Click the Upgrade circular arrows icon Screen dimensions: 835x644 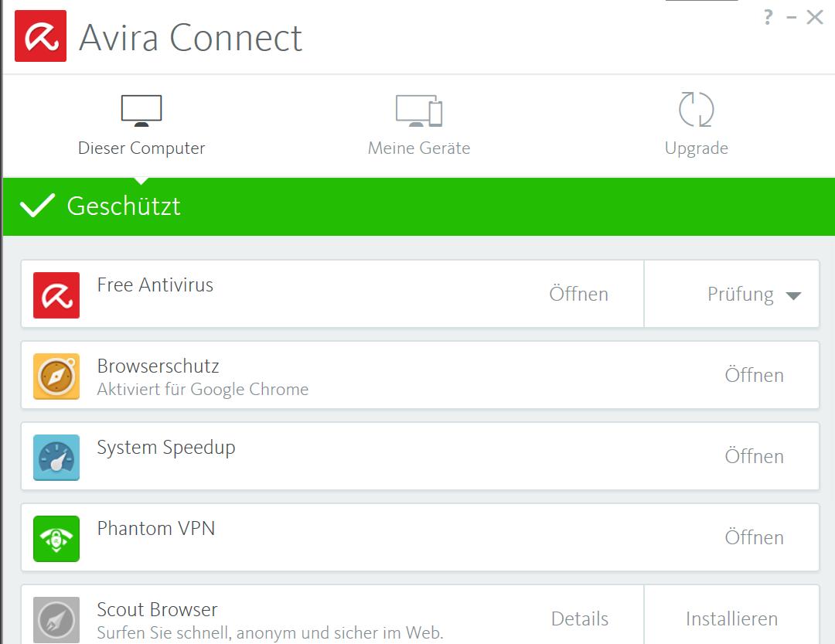point(696,109)
